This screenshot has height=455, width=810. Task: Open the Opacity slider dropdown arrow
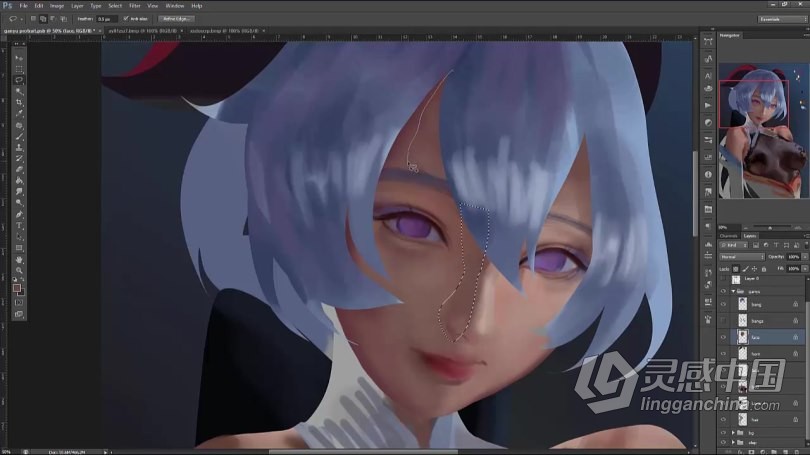805,257
